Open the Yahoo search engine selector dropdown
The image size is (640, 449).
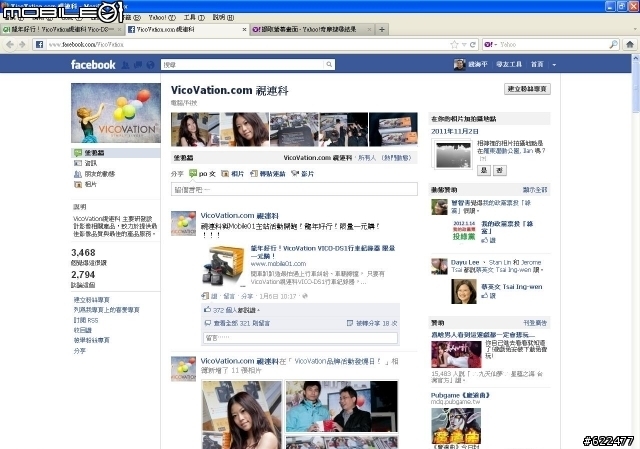tap(490, 44)
